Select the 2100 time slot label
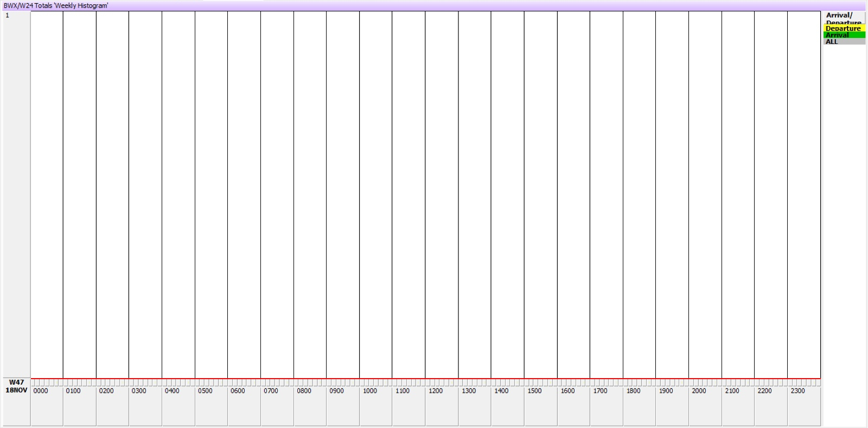Image resolution: width=868 pixels, height=428 pixels. point(732,391)
